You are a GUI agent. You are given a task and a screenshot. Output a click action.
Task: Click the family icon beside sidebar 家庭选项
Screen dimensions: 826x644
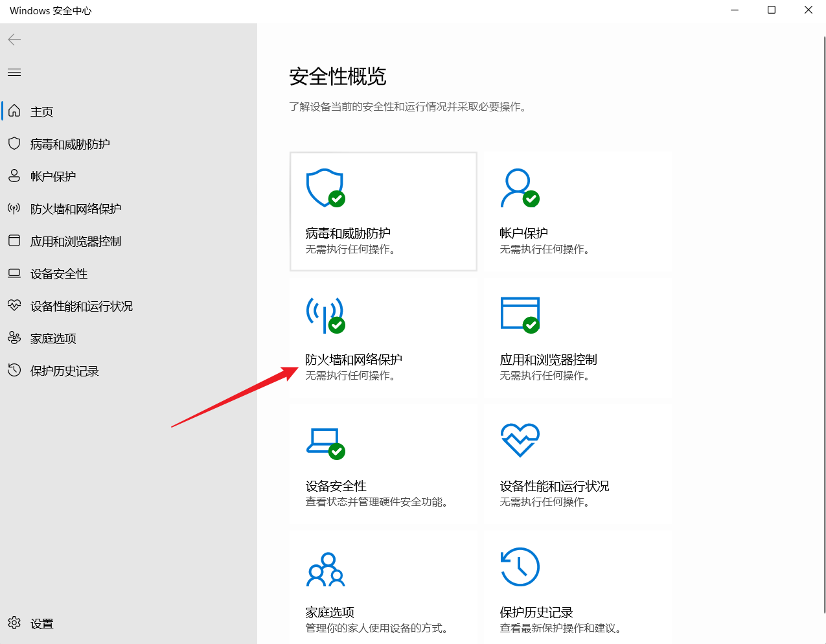point(14,338)
